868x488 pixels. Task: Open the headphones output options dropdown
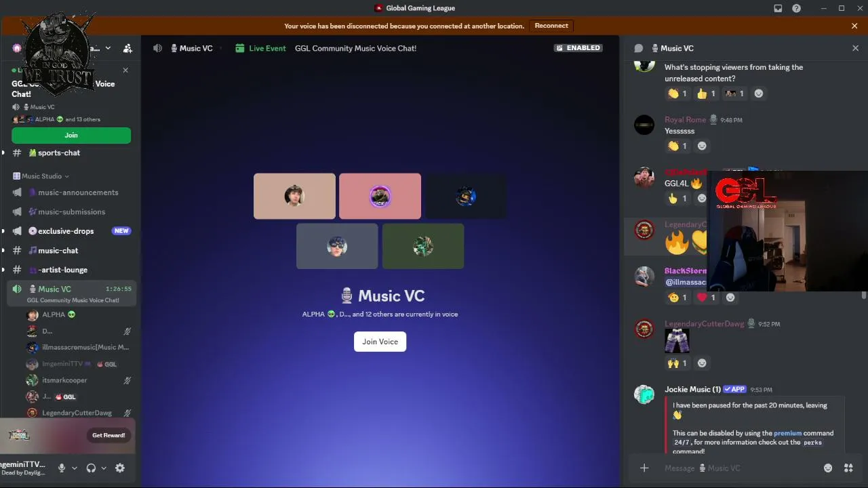click(104, 468)
